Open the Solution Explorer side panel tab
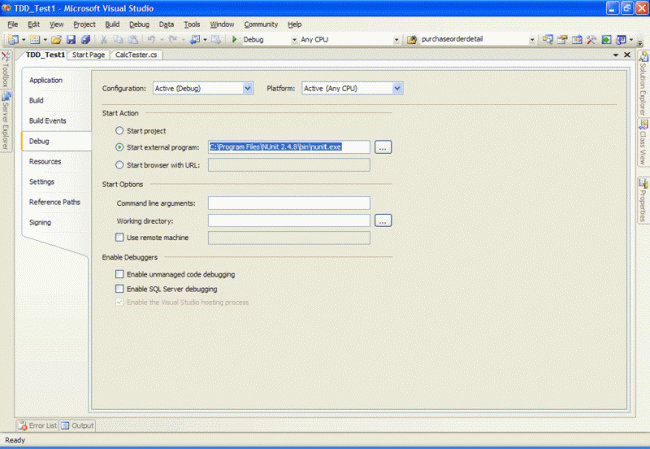The image size is (650, 449). tap(643, 84)
